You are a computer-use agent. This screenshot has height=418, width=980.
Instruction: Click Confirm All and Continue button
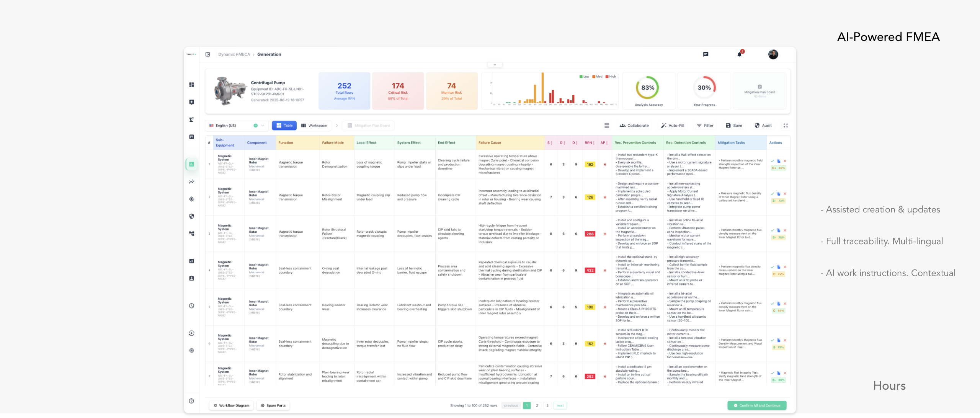(x=757, y=405)
